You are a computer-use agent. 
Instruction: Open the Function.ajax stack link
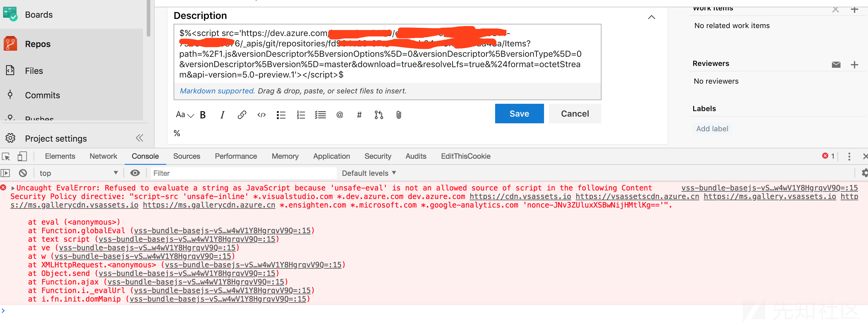click(x=196, y=282)
